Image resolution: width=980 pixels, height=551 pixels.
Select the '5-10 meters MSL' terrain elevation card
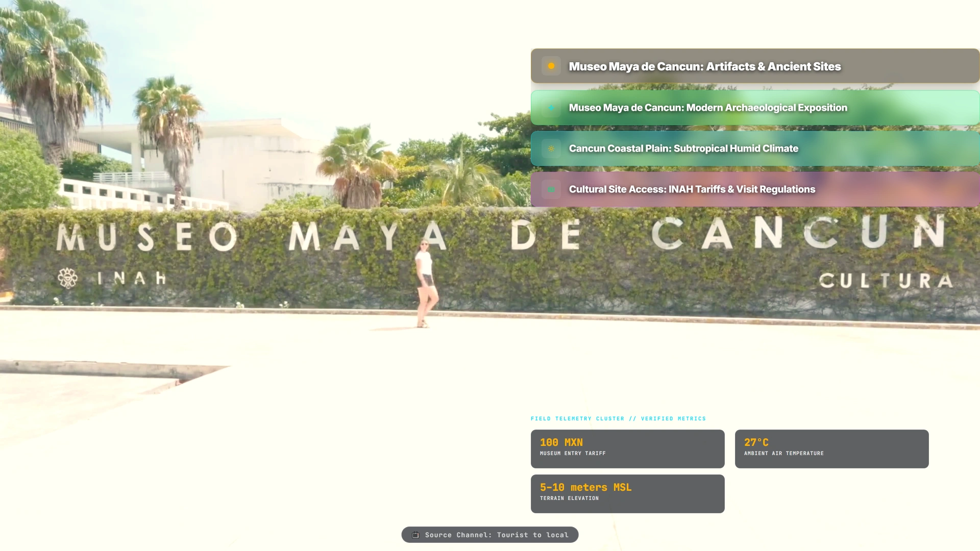tap(628, 494)
